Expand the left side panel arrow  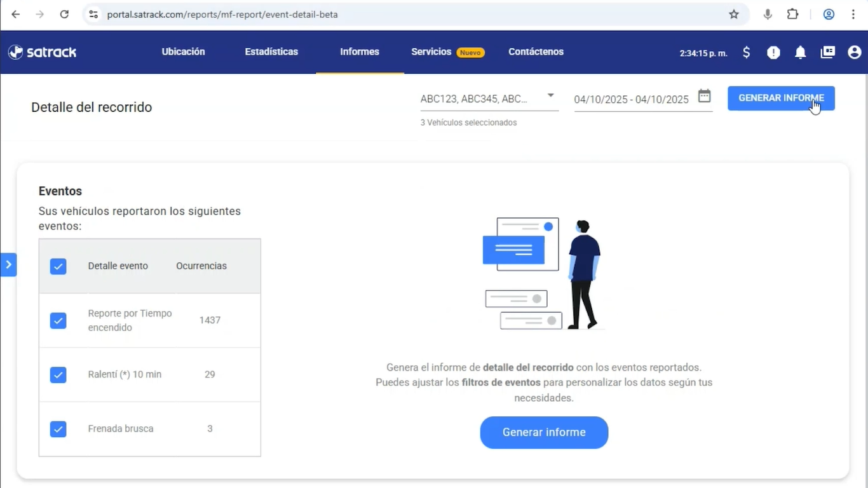pyautogui.click(x=8, y=264)
